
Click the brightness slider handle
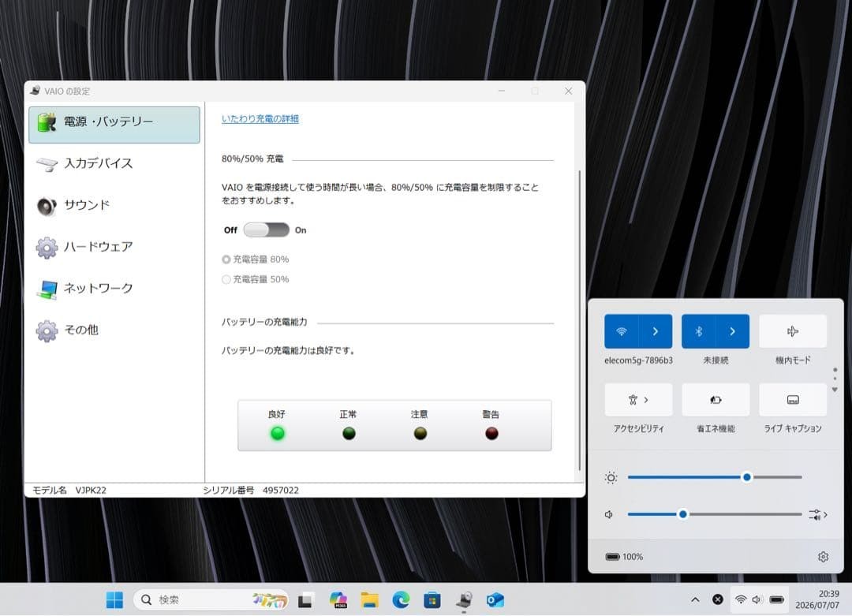[746, 477]
